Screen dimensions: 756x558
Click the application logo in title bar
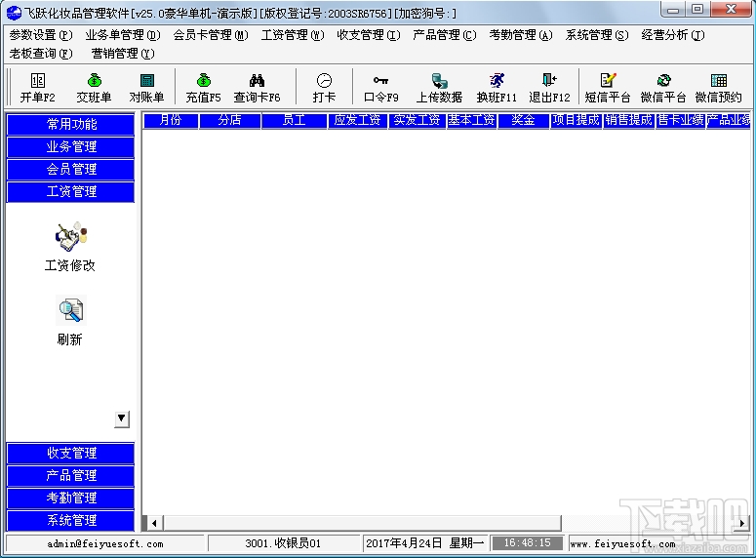point(14,13)
